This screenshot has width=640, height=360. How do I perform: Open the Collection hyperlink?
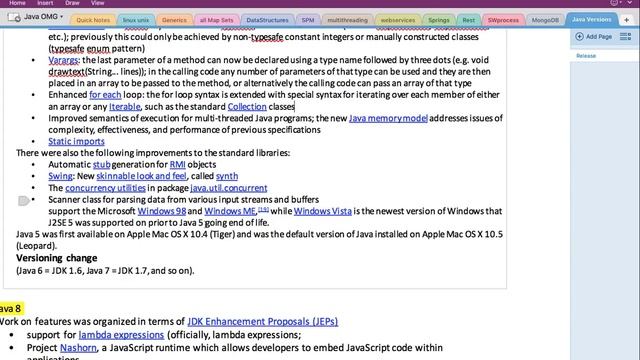247,107
